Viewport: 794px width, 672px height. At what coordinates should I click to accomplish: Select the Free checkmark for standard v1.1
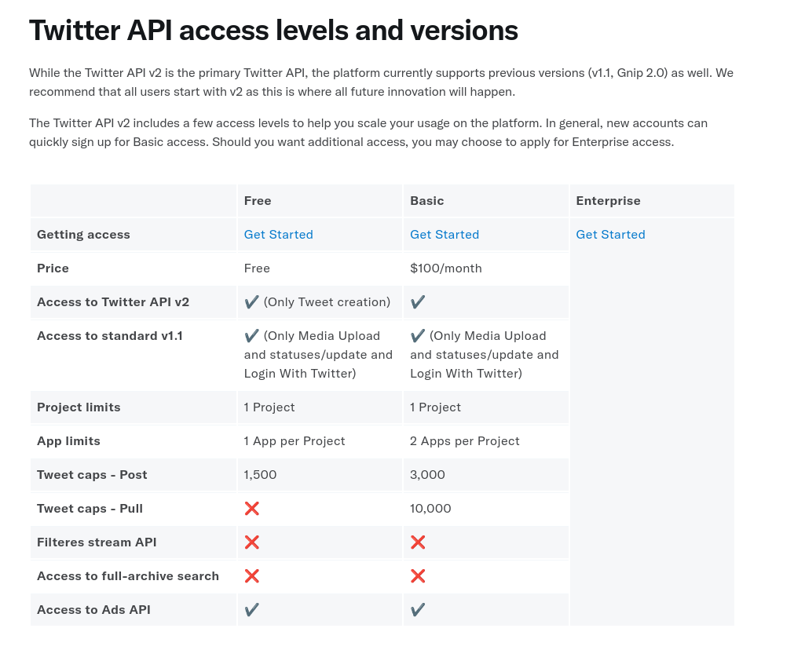[251, 336]
